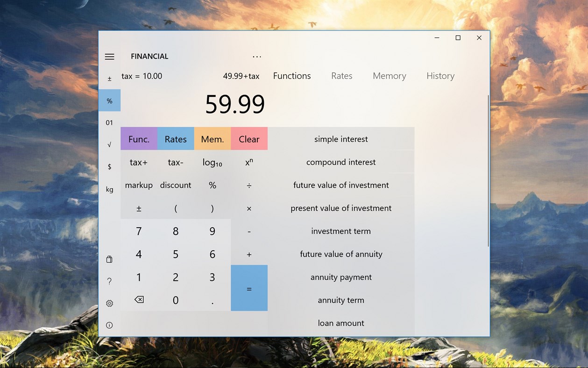Open the ellipsis overflow menu
The image size is (588, 368).
tap(257, 56)
